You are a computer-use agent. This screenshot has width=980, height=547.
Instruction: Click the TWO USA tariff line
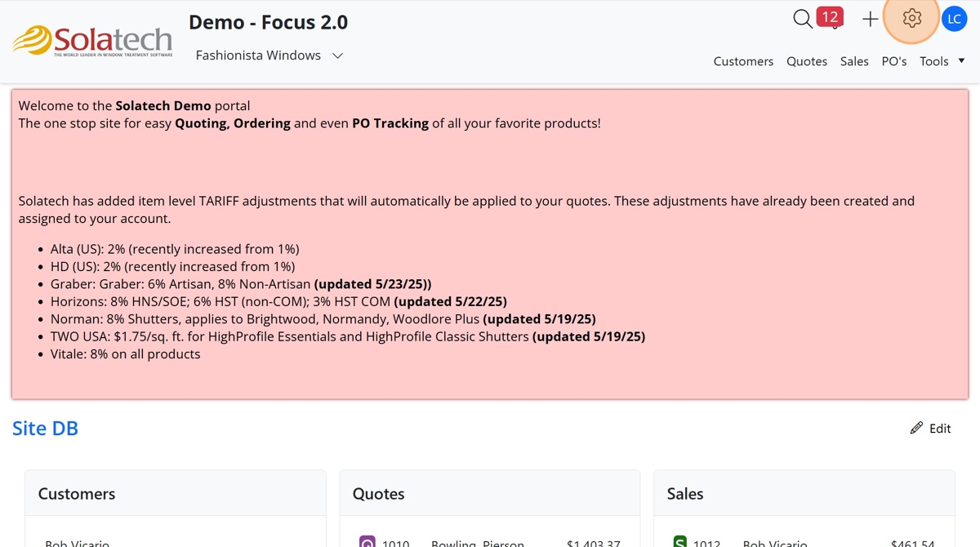coord(348,336)
